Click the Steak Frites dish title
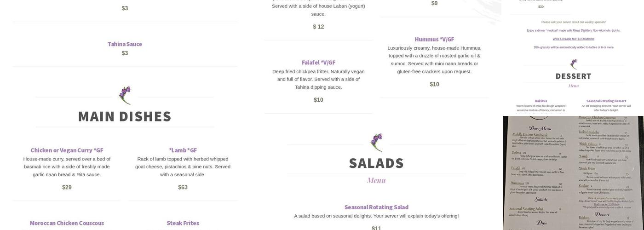Viewport: 644px width, 230px height. 183,223
